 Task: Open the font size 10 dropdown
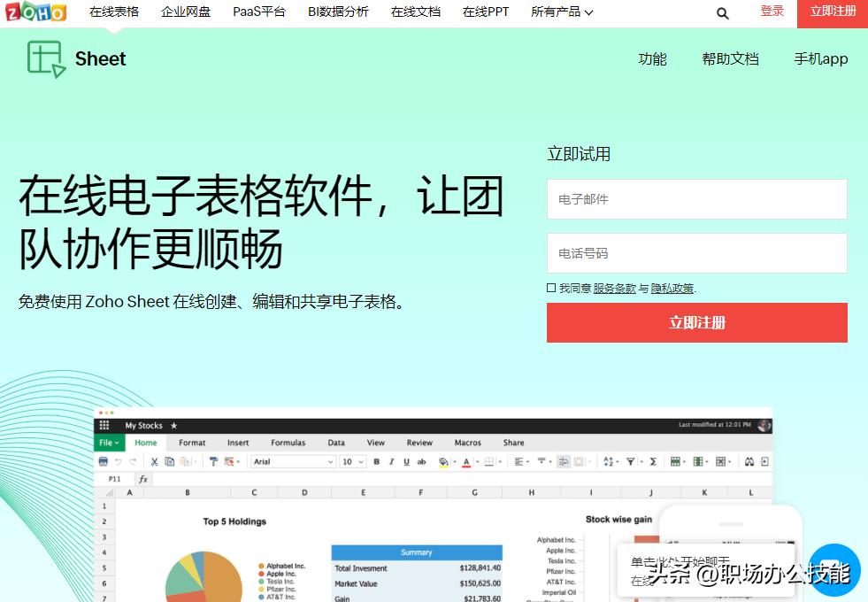352,461
